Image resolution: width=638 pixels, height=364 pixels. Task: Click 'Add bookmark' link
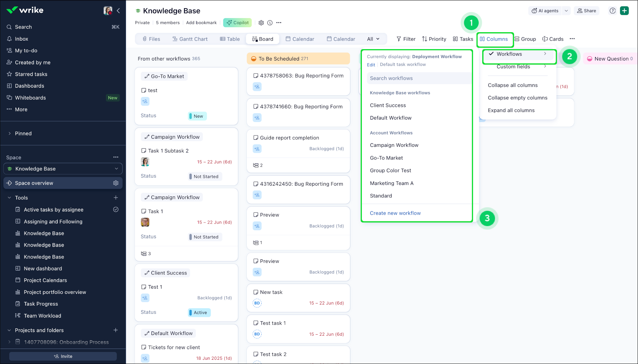[201, 23]
